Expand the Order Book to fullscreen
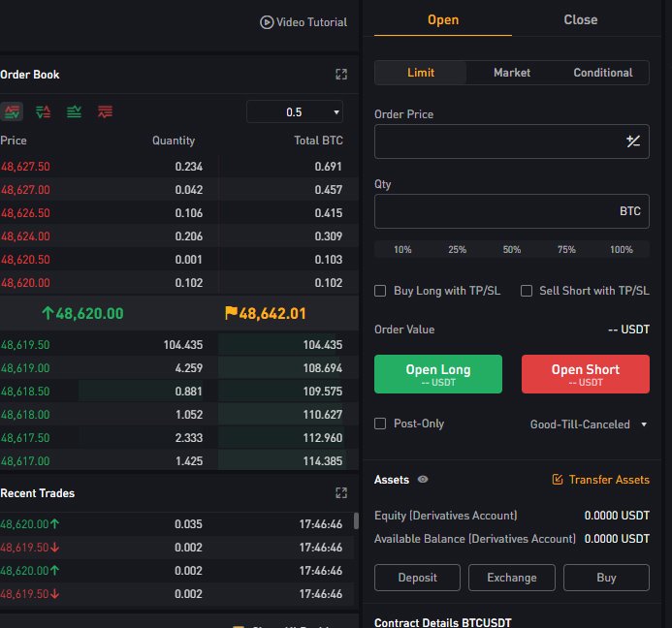Screen dimensions: 672x628 [341, 74]
